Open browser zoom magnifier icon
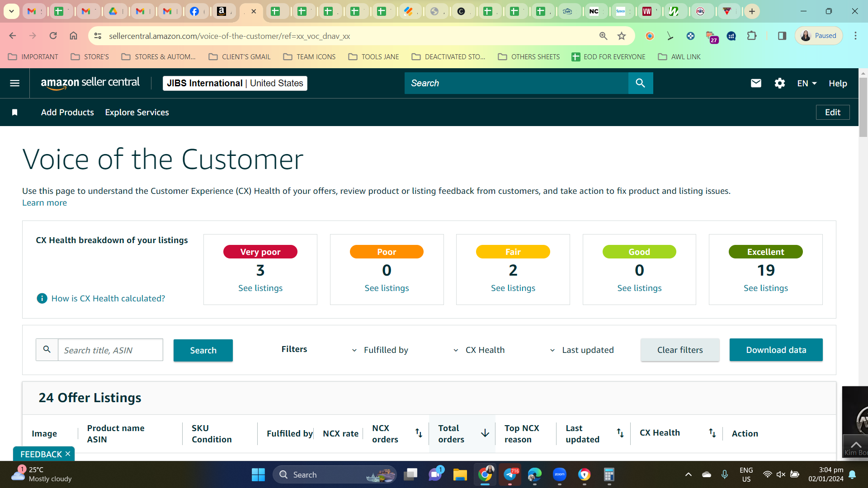Image resolution: width=868 pixels, height=488 pixels. [603, 36]
